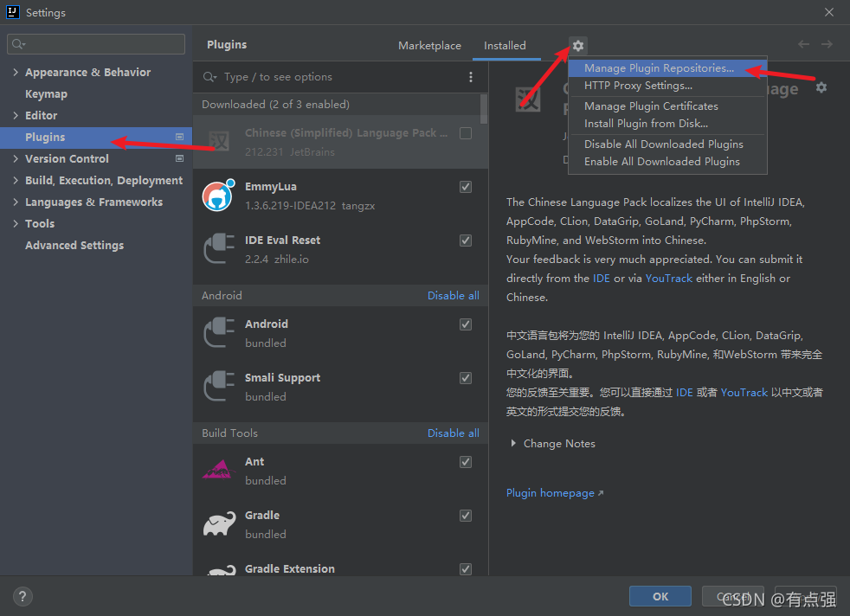
Task: Select Plugins in settings tree
Action: [96, 137]
